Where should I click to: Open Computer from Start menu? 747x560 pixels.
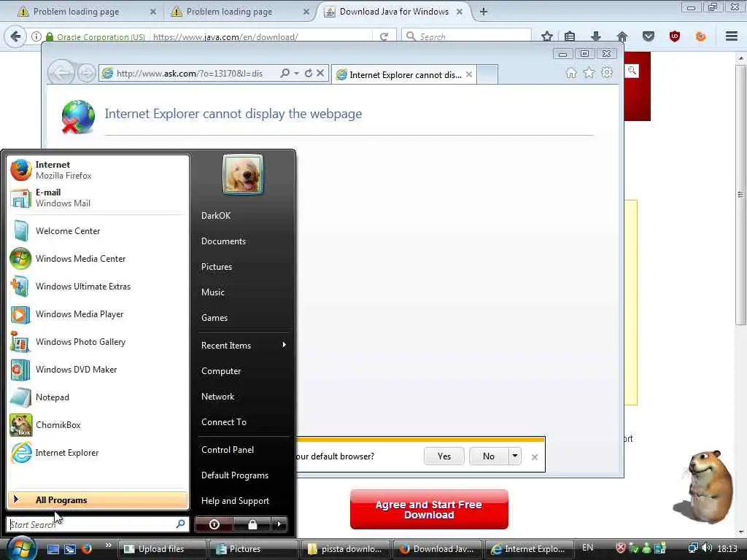pos(221,371)
